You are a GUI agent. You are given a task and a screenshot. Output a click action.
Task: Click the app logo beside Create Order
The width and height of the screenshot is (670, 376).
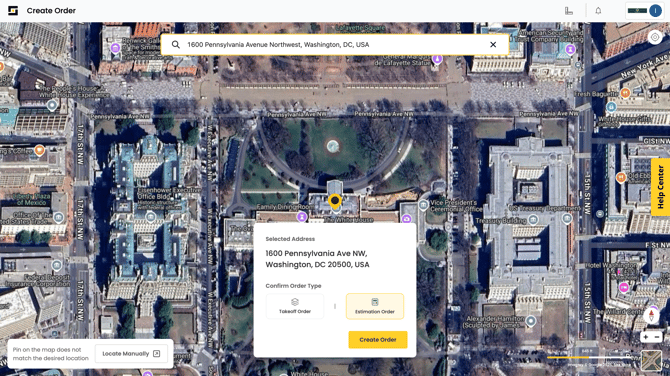coord(13,10)
